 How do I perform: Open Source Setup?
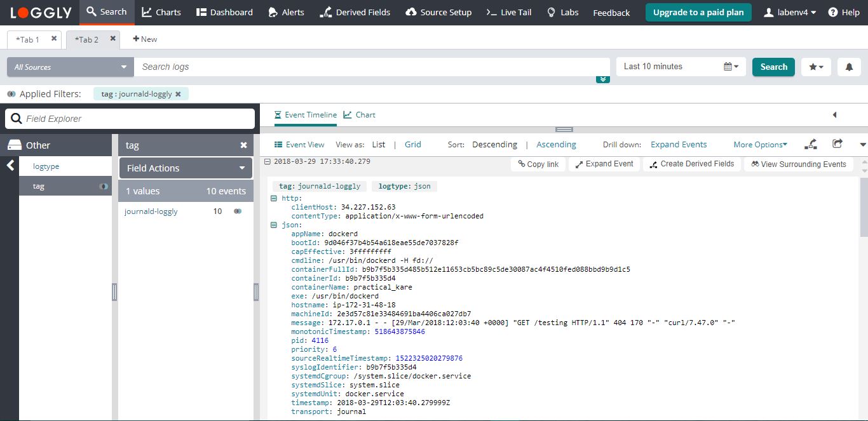tap(438, 11)
